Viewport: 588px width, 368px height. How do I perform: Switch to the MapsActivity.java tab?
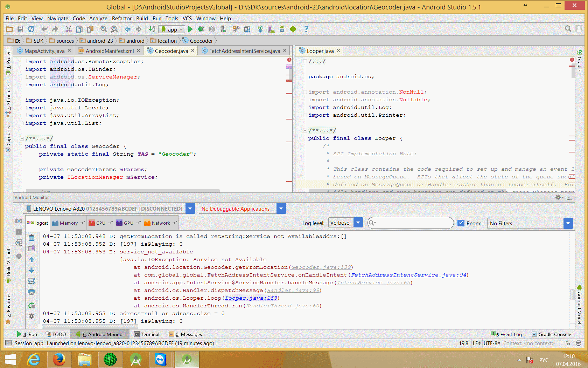(44, 51)
